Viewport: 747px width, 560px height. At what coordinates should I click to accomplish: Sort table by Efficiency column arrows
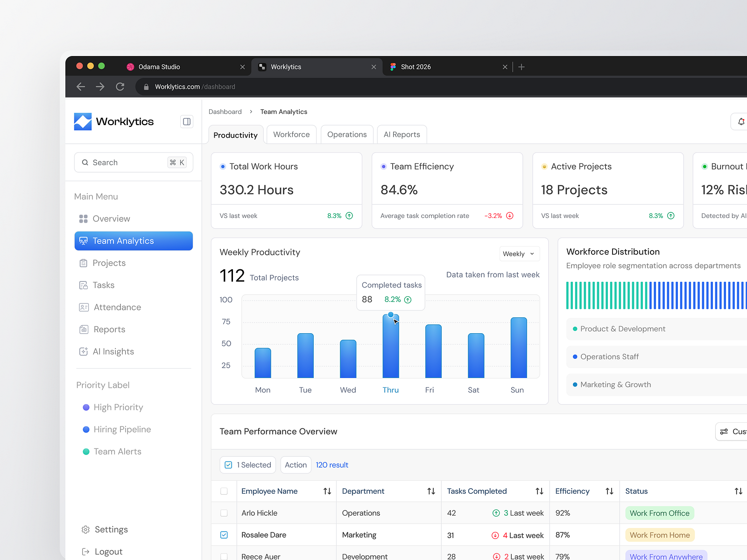609,491
